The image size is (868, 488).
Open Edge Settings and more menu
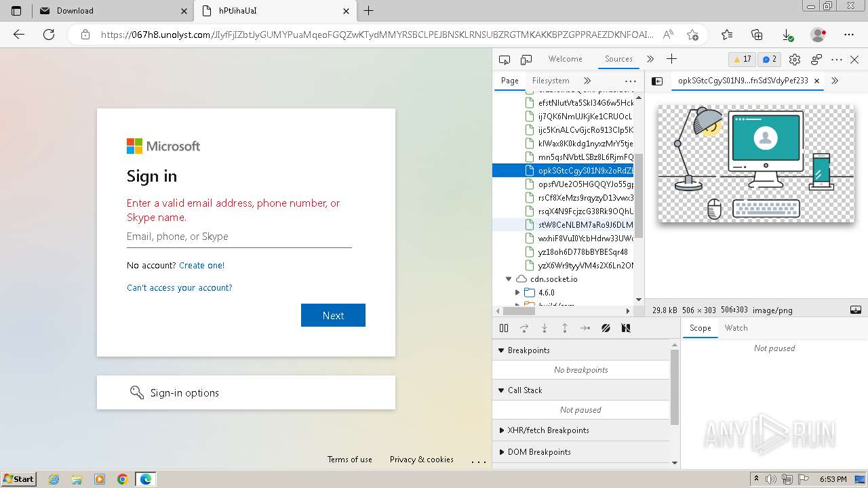849,35
